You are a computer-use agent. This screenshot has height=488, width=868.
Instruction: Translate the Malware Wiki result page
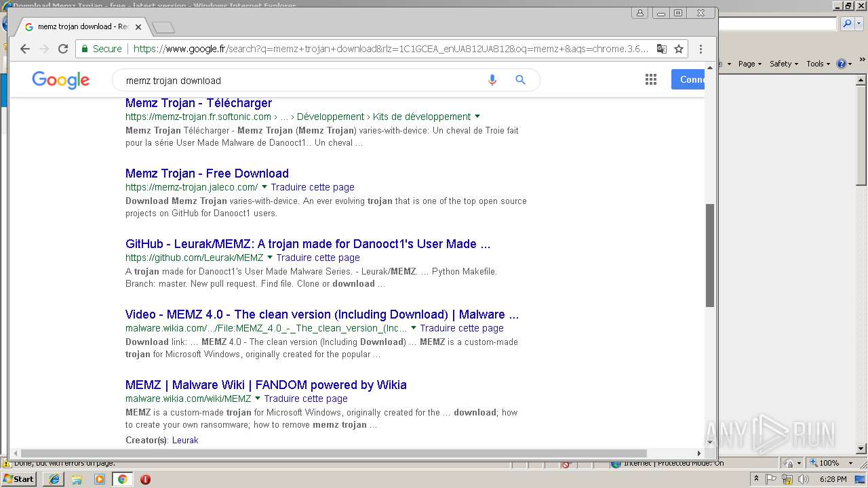[306, 399]
